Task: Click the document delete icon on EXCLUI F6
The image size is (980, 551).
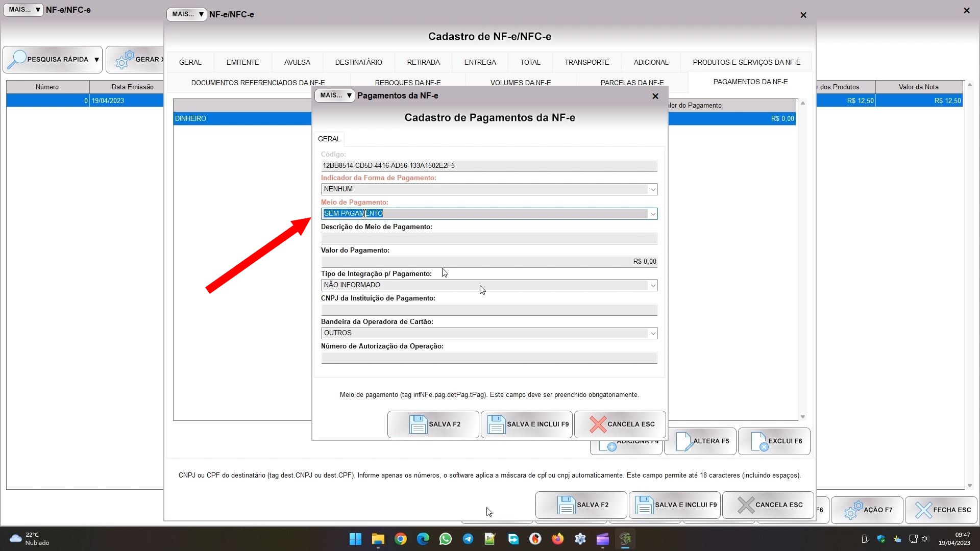Action: click(759, 442)
